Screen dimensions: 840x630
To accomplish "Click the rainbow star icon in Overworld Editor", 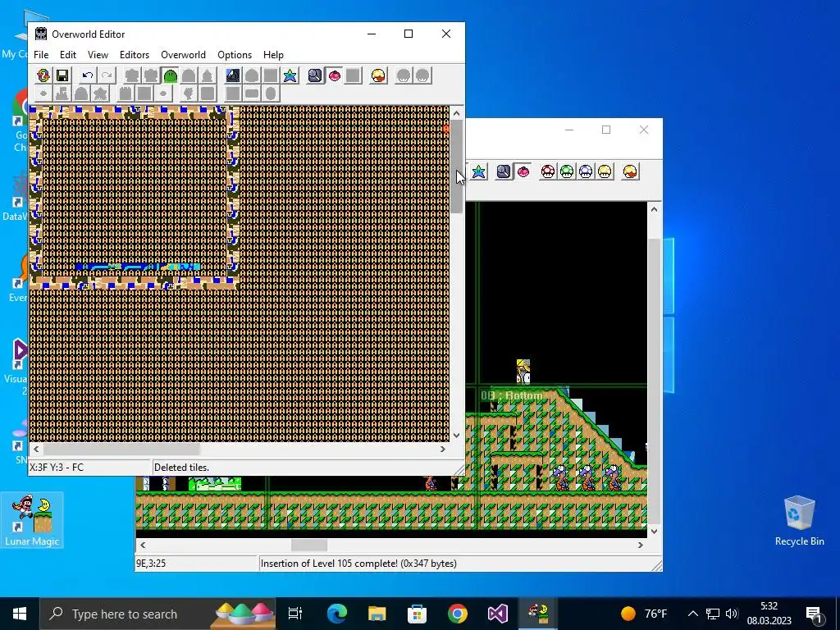I will tap(290, 75).
